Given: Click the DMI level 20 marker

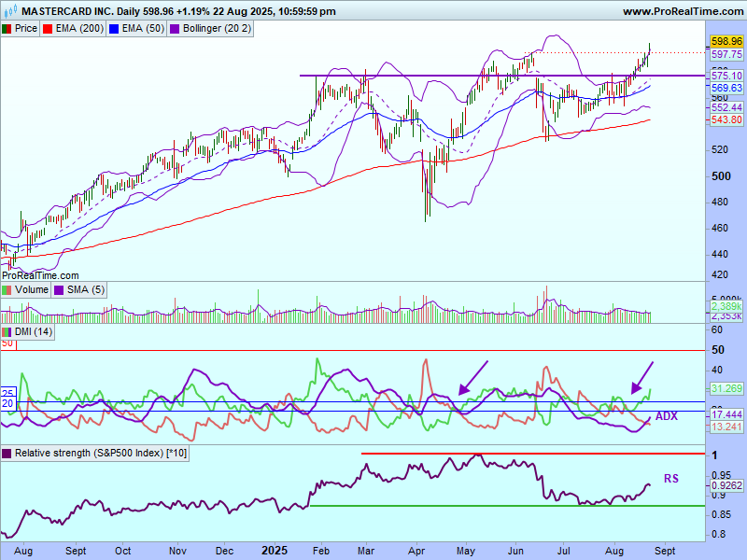Looking at the screenshot, I should 7,404.
